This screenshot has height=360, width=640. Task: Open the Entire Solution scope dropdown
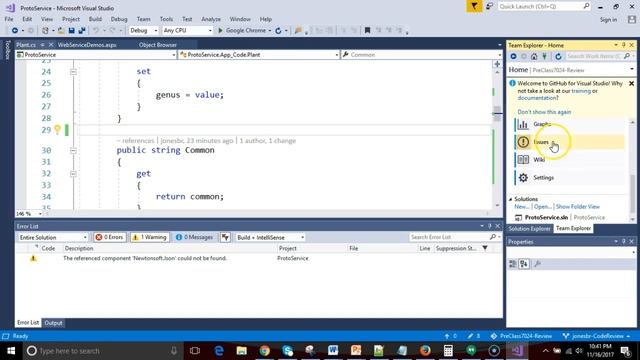click(x=53, y=237)
